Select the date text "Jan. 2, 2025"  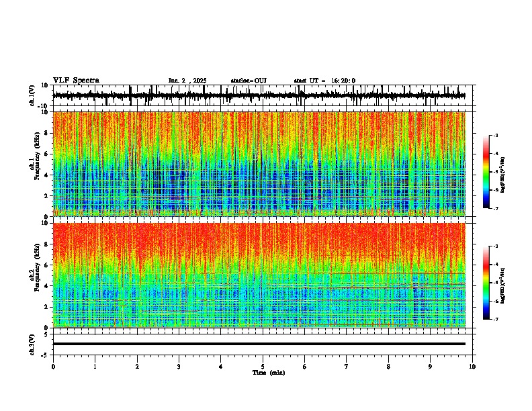tap(187, 81)
